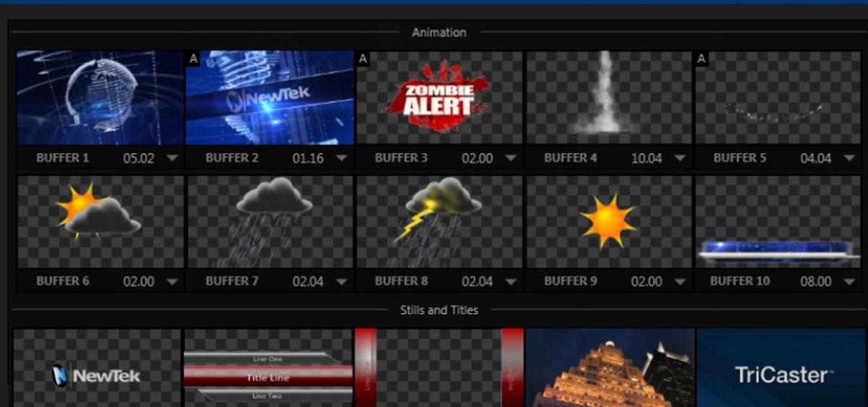The height and width of the screenshot is (407, 868).
Task: Select the Zombie Alert thumbnail in Buffer 3
Action: (x=439, y=98)
